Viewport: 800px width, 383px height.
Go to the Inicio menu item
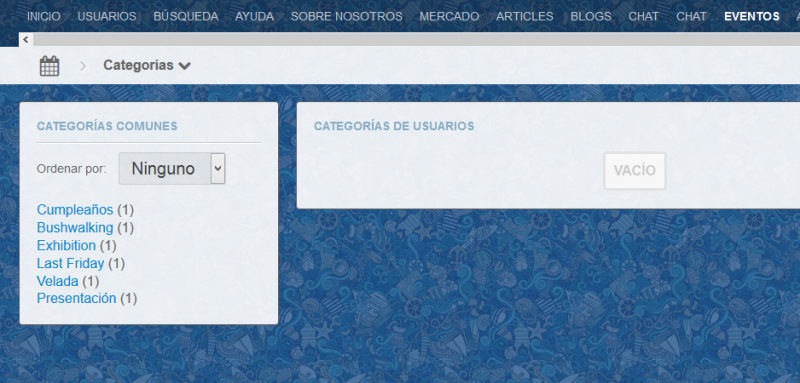43,16
